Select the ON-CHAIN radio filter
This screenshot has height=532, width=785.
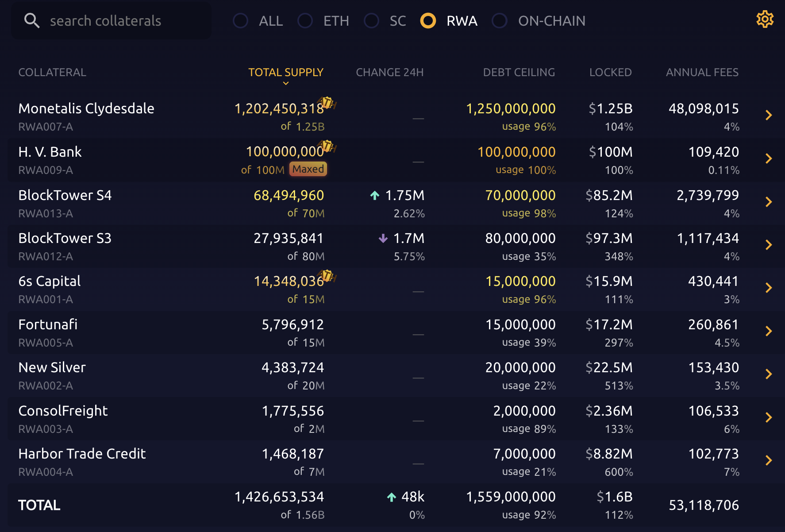click(500, 21)
